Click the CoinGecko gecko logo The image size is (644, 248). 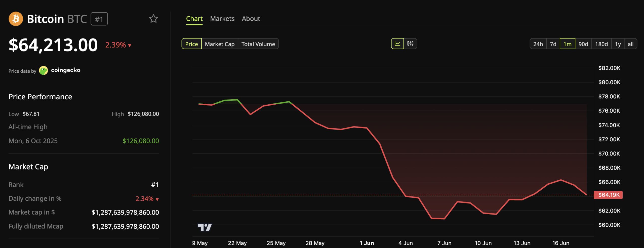point(44,70)
